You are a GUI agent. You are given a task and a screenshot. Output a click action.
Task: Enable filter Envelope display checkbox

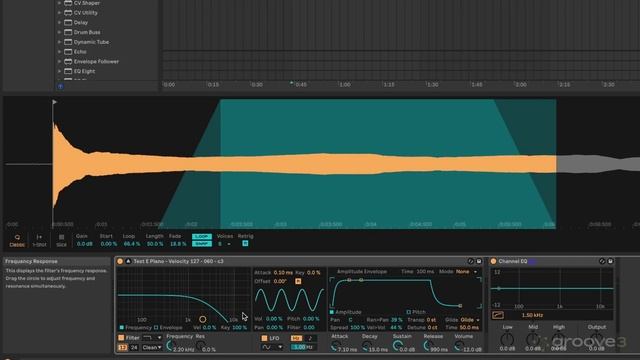(156, 327)
